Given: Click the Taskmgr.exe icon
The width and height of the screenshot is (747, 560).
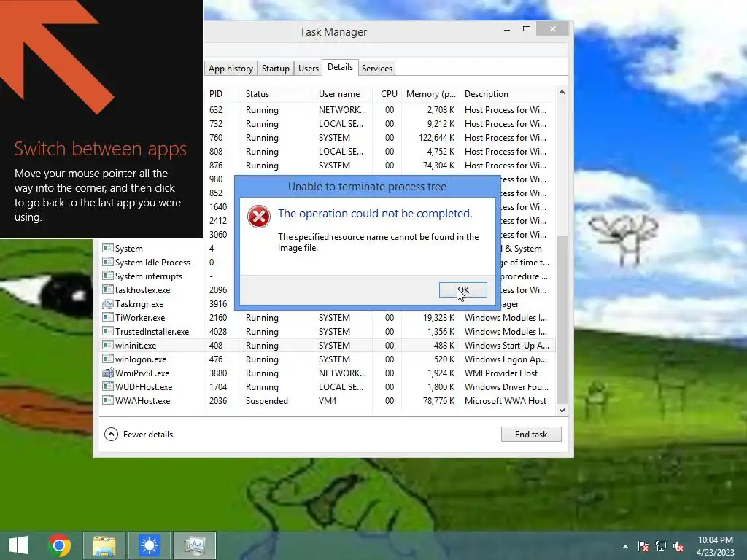Looking at the screenshot, I should point(108,303).
